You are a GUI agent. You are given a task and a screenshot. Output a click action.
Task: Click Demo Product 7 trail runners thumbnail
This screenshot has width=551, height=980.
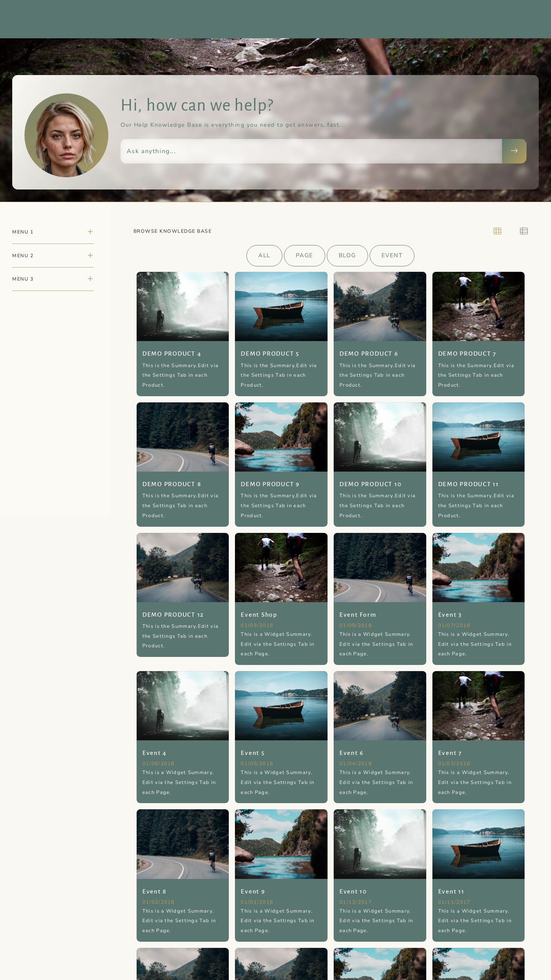pyautogui.click(x=478, y=306)
